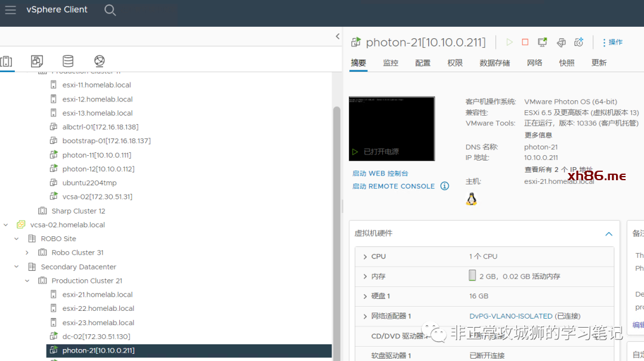
Task: Open the Networking inventory view icon
Action: (x=100, y=61)
